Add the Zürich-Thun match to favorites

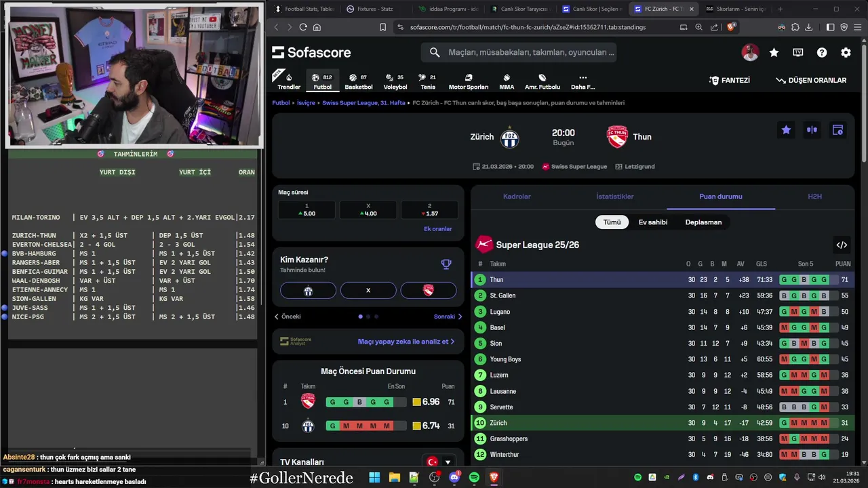(786, 130)
